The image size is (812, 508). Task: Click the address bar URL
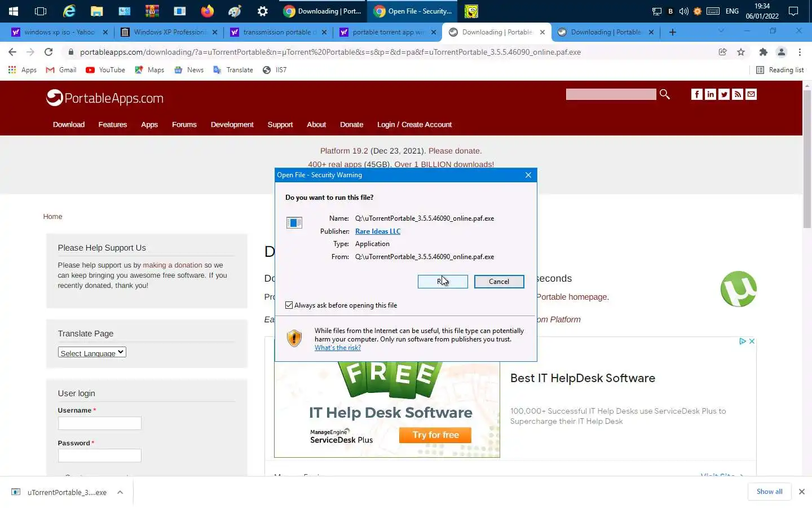[330, 52]
